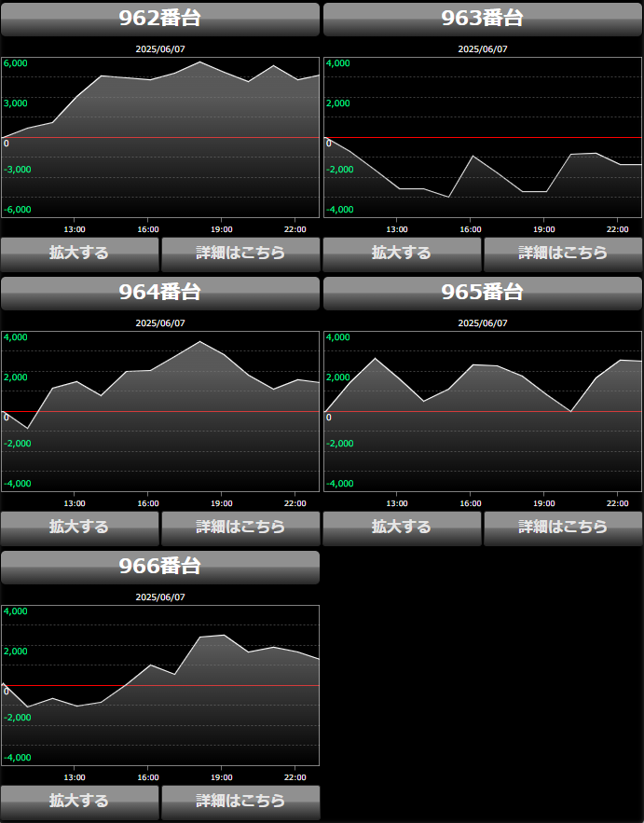The width and height of the screenshot is (644, 823).
Task: Open the 963番台 header bar
Action: coord(483,20)
